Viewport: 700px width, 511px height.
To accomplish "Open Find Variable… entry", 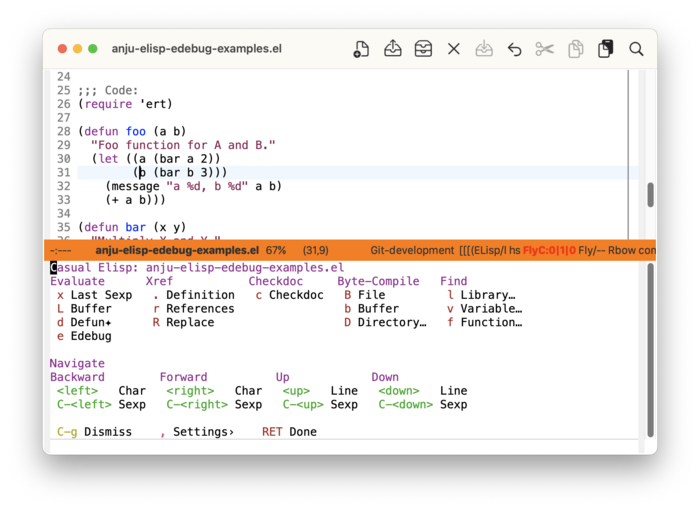I will tap(485, 309).
